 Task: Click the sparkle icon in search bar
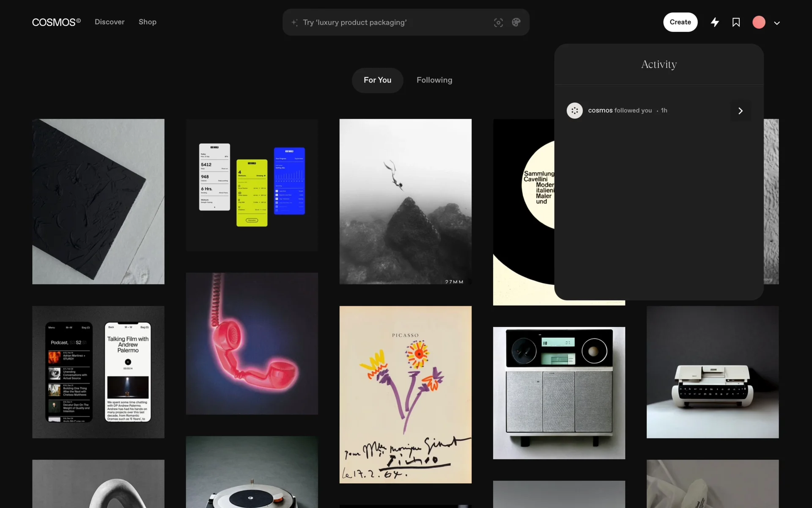click(295, 22)
